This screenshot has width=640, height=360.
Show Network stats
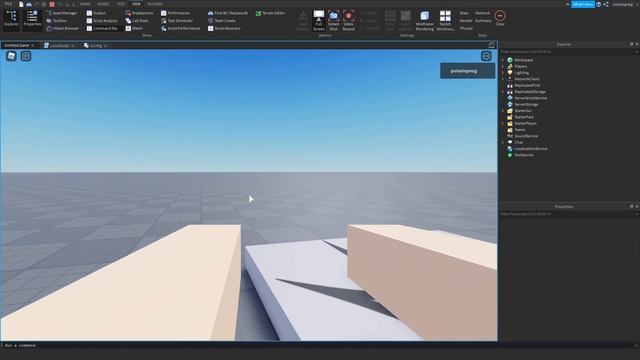[x=482, y=13]
